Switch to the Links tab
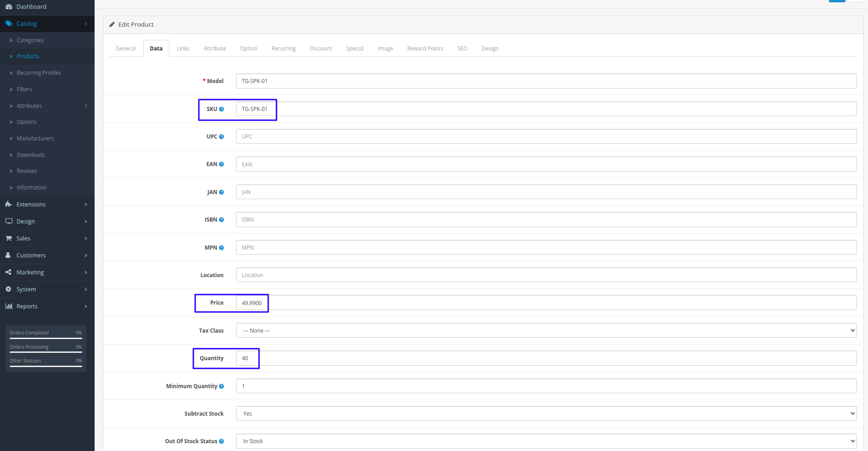The width and height of the screenshot is (868, 451). 183,49
